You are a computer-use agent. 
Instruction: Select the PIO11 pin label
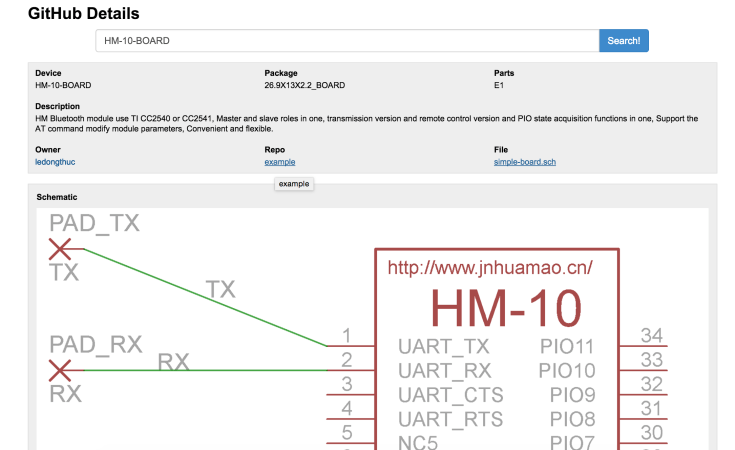click(567, 347)
